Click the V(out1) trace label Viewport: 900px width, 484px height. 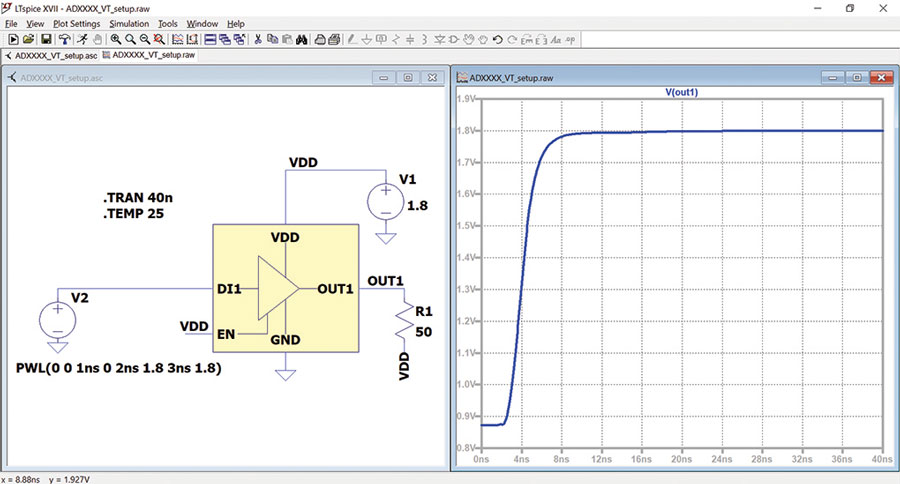click(681, 92)
